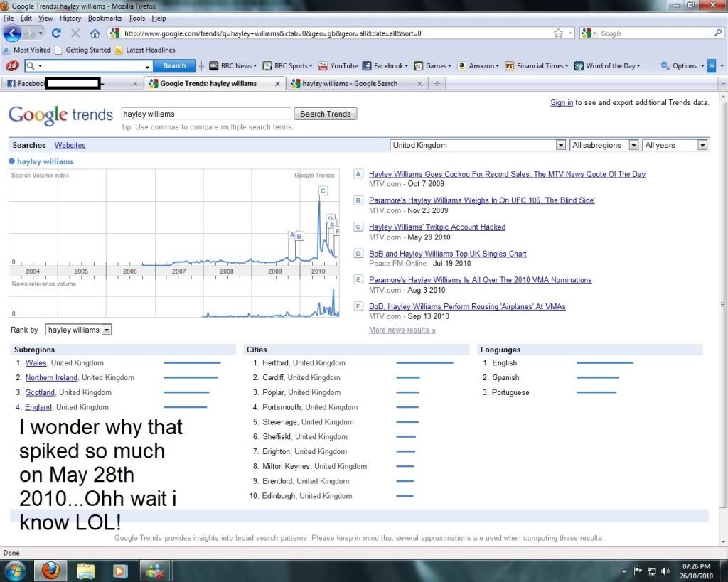The image size is (728, 582).
Task: Click the new tab plus button
Action: click(437, 84)
